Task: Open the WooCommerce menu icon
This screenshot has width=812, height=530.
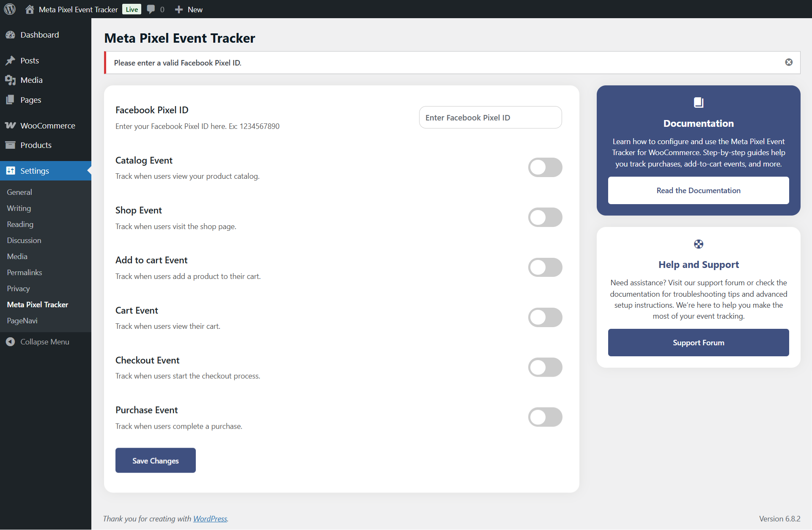Action: click(10, 126)
